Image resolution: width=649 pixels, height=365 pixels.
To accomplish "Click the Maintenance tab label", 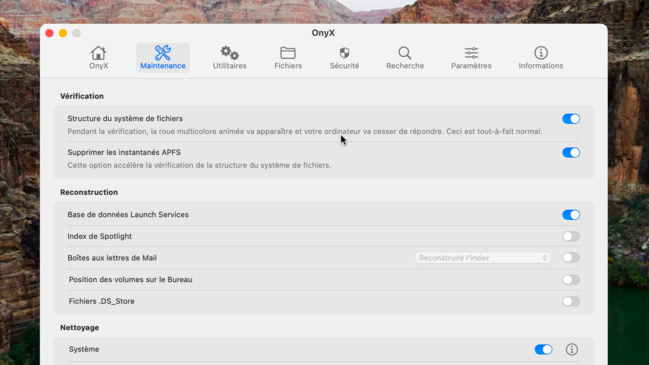I will click(163, 66).
